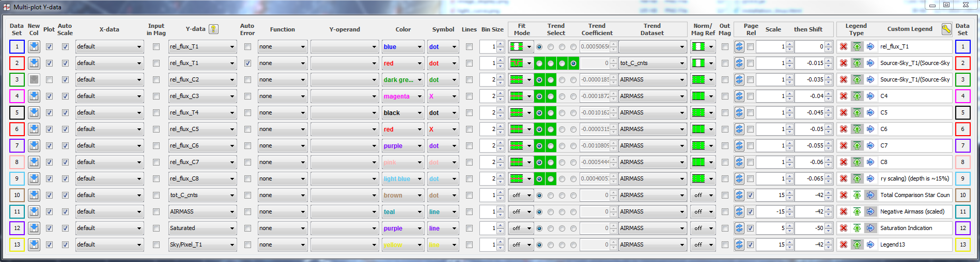Image resolution: width=980 pixels, height=262 pixels.
Task: Click Scale field showing -15 in row 11
Action: [771, 211]
